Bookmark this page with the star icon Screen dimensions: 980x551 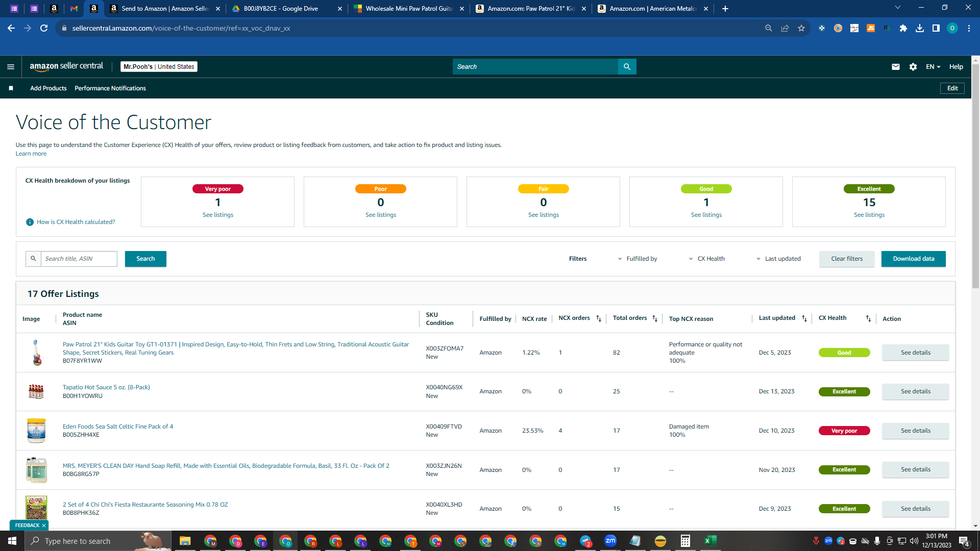pos(801,28)
